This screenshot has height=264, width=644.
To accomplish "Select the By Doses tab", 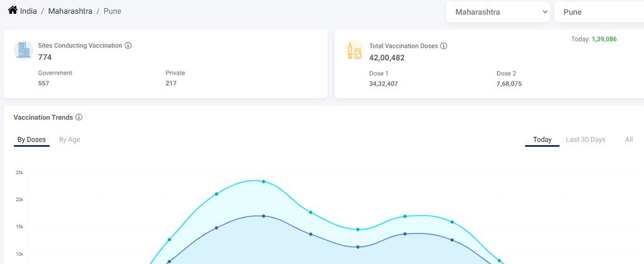I will [31, 140].
